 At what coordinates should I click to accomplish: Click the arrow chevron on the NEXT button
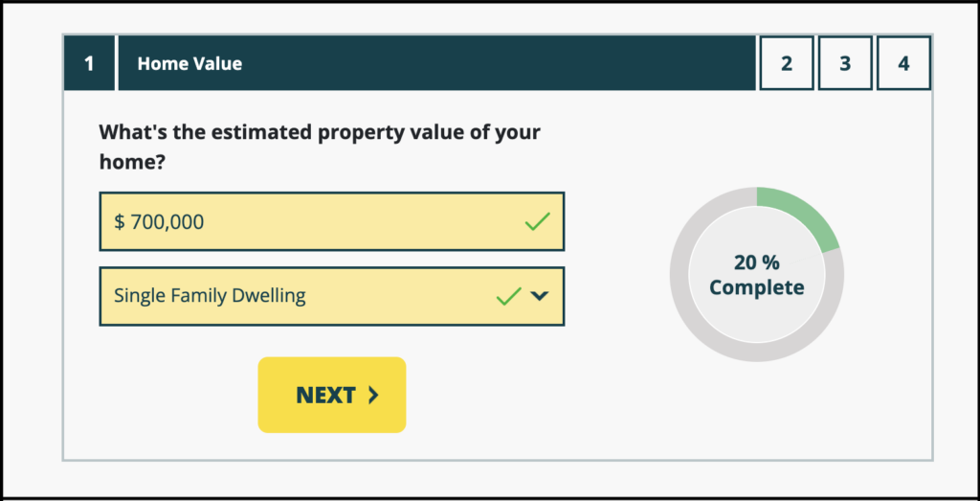tap(373, 396)
